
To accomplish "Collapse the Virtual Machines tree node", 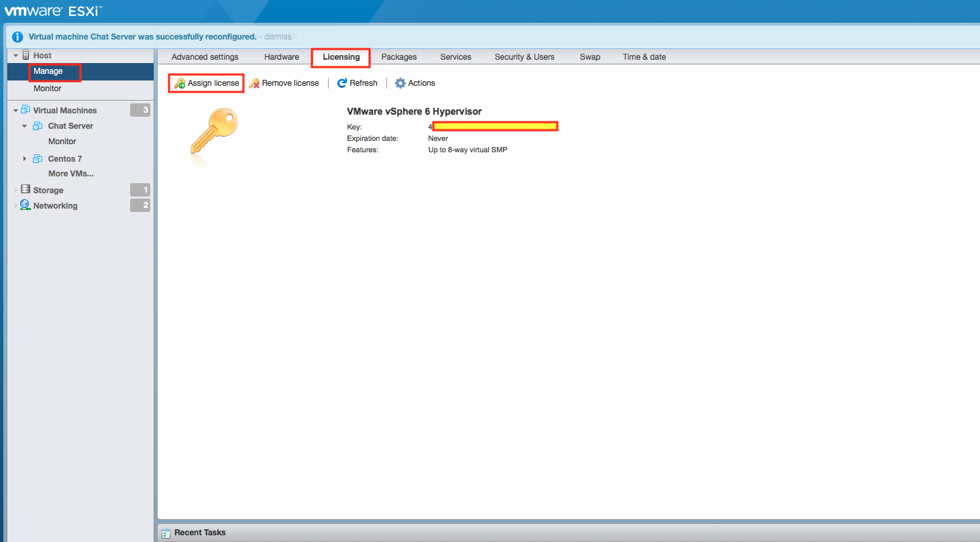I will click(15, 111).
